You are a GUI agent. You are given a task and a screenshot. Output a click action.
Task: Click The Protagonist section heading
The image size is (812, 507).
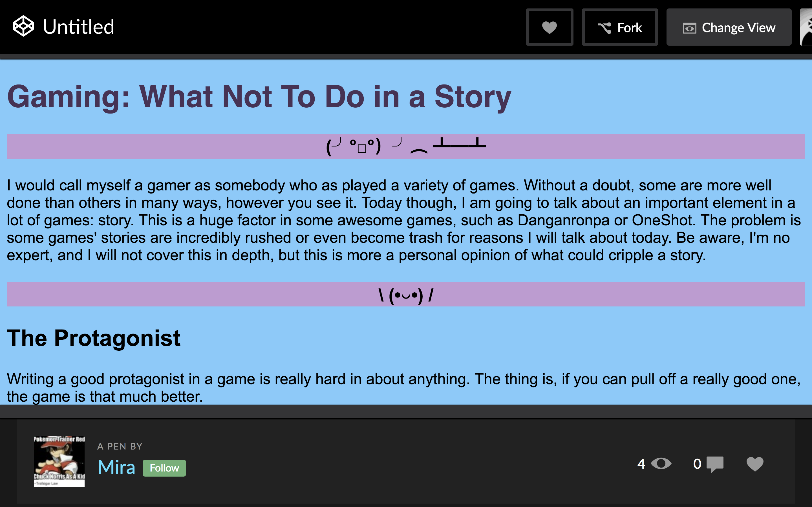pyautogui.click(x=94, y=338)
